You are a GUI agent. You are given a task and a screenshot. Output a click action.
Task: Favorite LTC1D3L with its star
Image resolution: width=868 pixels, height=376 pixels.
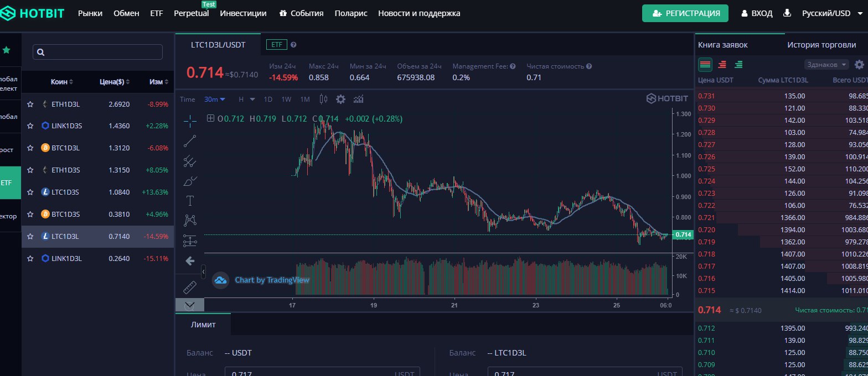[30, 237]
